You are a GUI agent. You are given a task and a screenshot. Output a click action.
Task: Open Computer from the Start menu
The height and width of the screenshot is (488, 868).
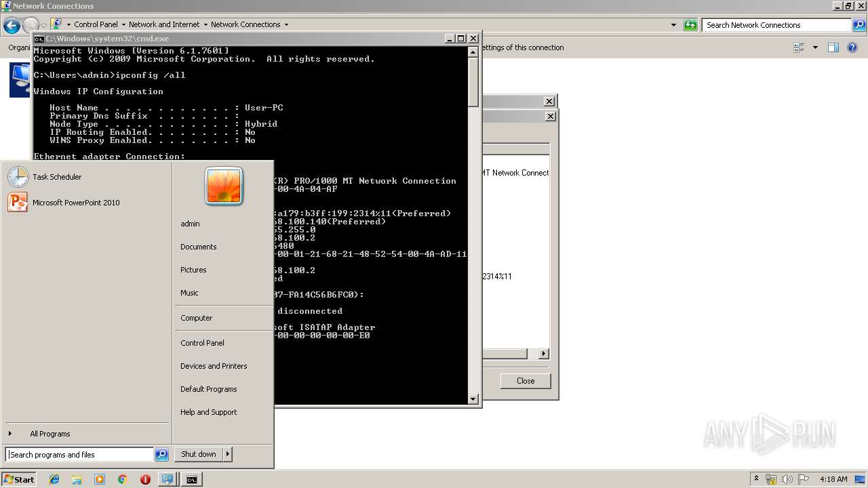[x=196, y=318]
